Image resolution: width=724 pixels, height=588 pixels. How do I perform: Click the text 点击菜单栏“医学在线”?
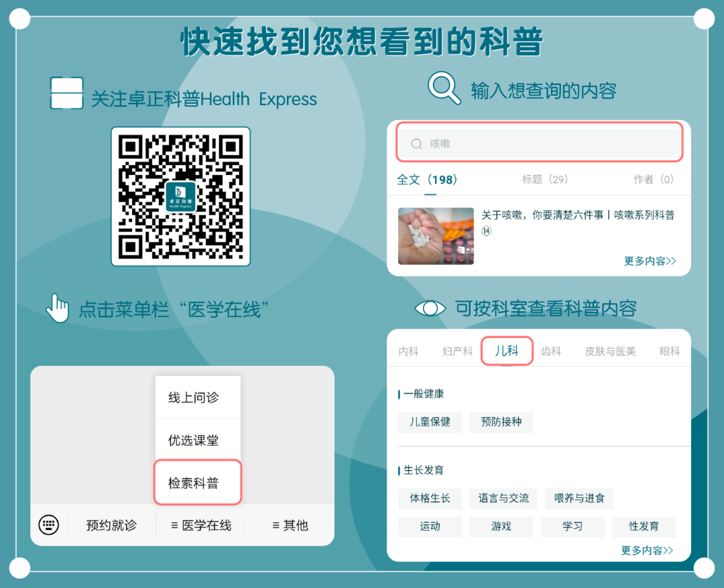point(174,309)
